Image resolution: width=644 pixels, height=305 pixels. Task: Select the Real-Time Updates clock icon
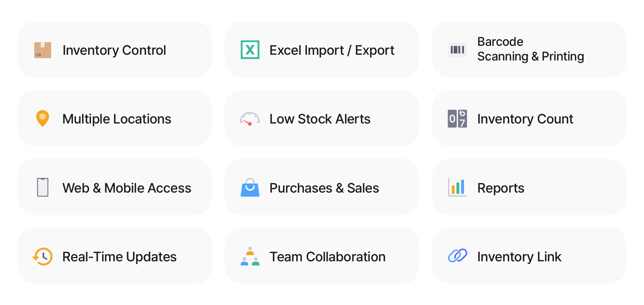point(42,256)
